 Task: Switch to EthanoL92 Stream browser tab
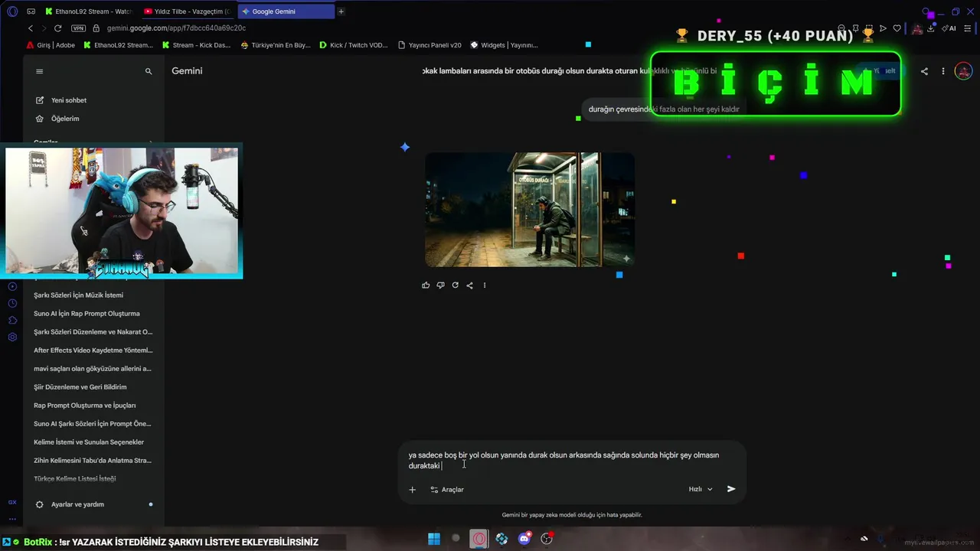89,11
